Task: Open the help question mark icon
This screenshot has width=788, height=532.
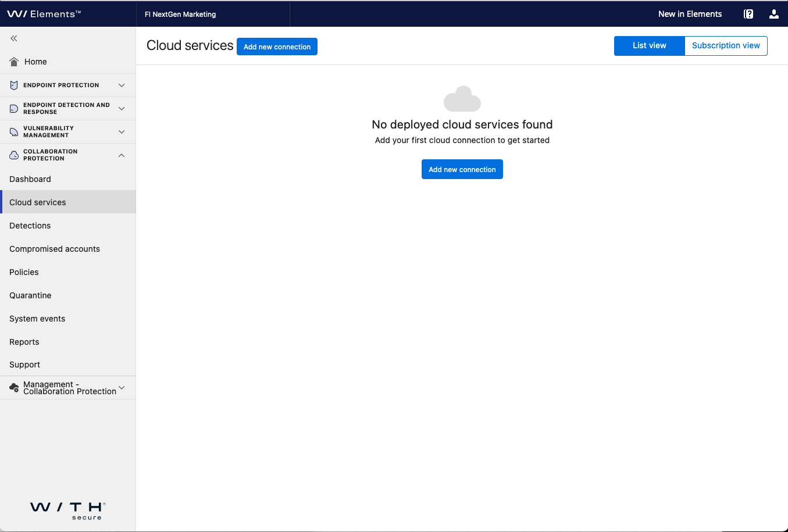Action: pos(748,14)
